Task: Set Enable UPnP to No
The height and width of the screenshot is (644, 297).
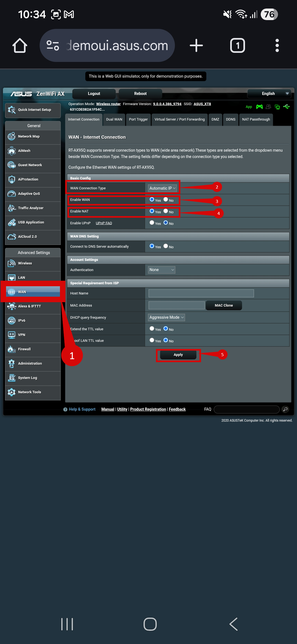Action: 166,223
